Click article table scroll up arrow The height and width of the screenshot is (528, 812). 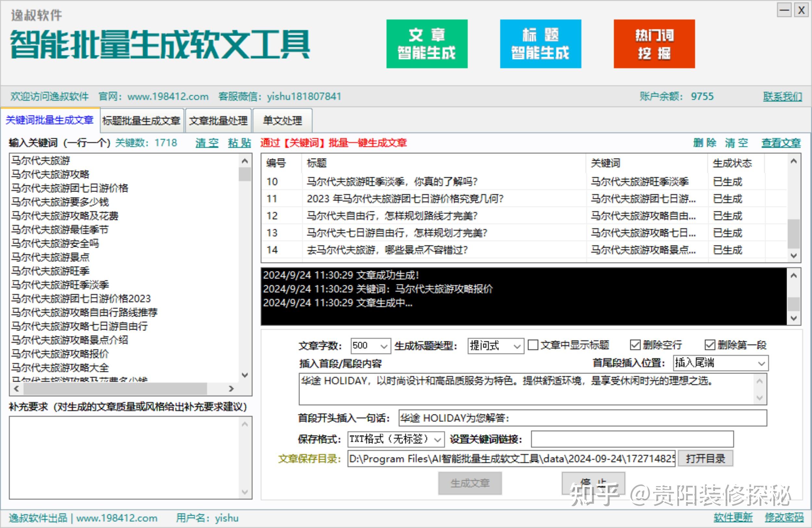[793, 161]
